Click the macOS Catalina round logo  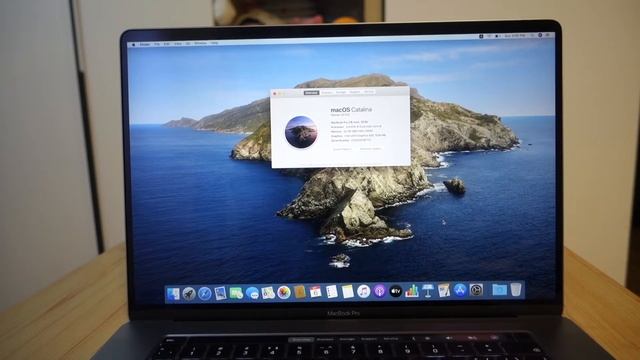tap(301, 132)
